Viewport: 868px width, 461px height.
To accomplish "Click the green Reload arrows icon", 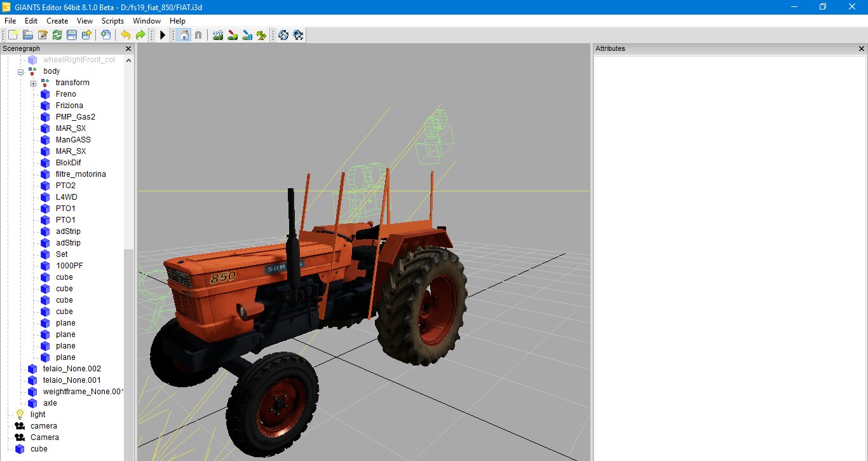I will [x=57, y=35].
